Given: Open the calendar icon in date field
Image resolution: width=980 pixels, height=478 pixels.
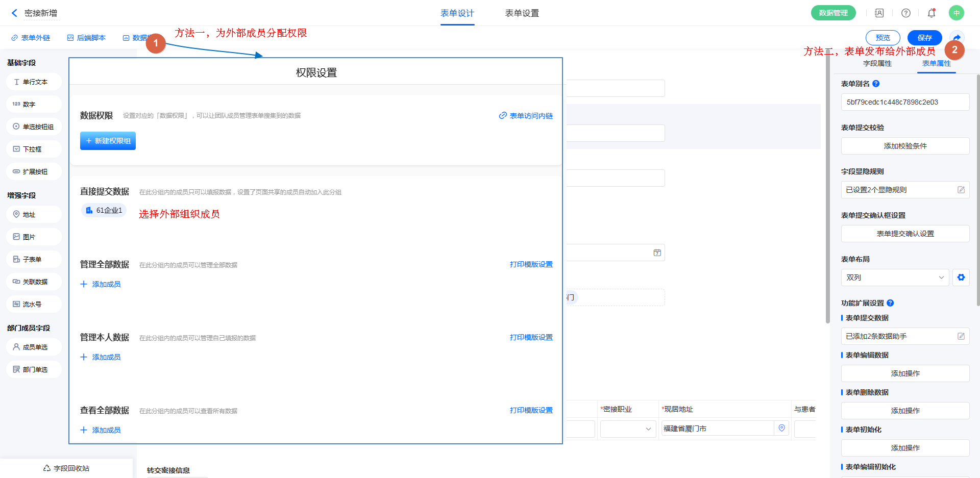Looking at the screenshot, I should click(657, 253).
